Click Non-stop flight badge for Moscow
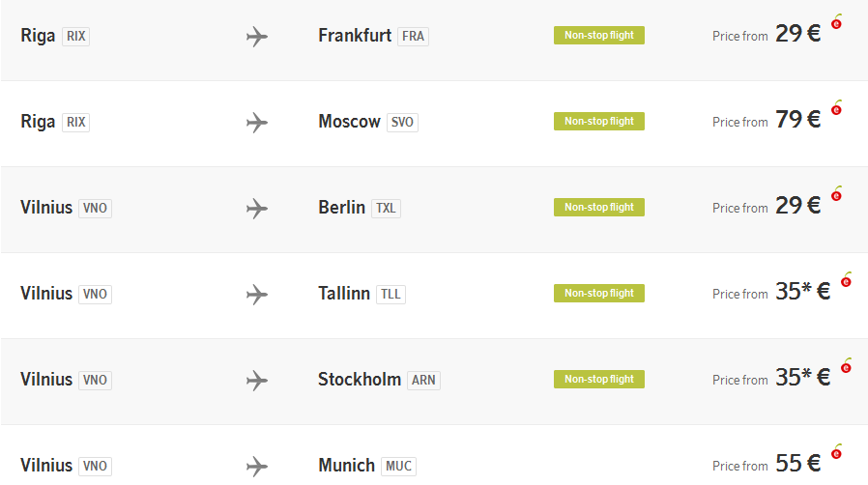The width and height of the screenshot is (868, 485). [599, 121]
